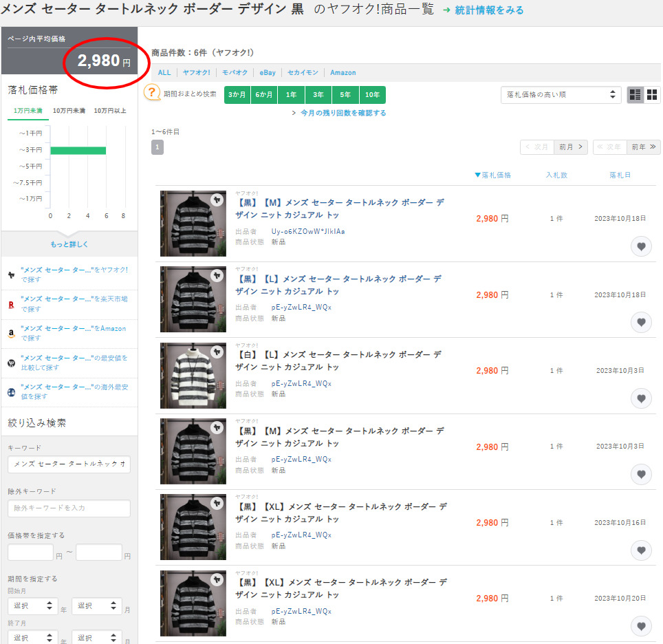Click the Amazon search icon in sidebar
The height and width of the screenshot is (644, 663).
pyautogui.click(x=12, y=333)
